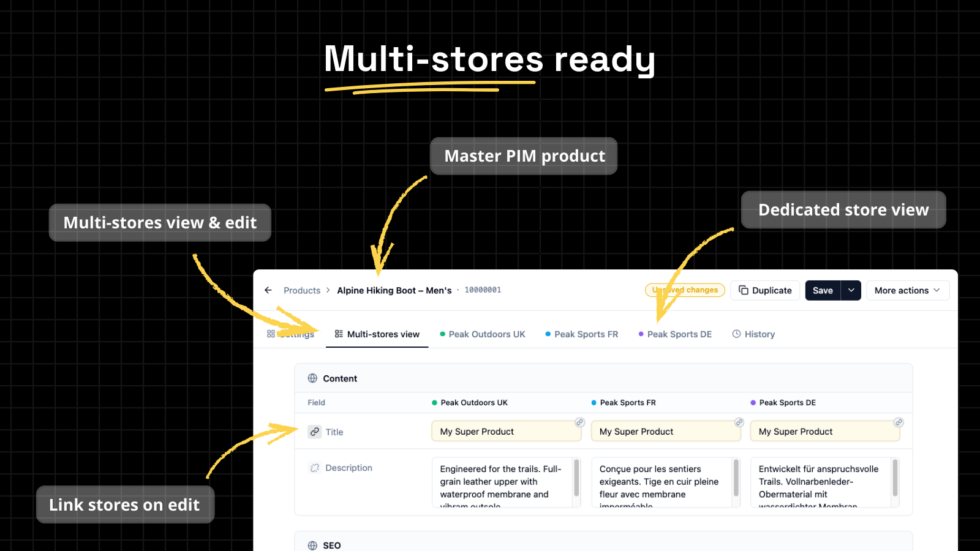980x551 pixels.
Task: Click the back arrow next to Products breadcrumb
Action: (268, 290)
